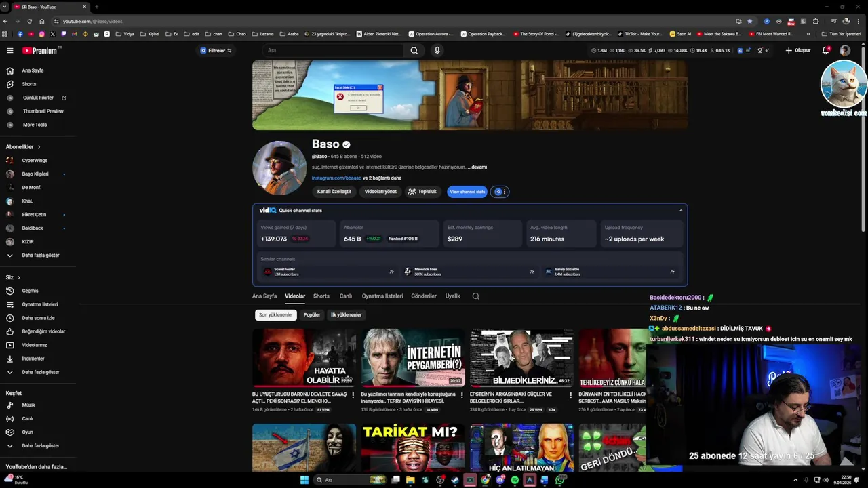This screenshot has width=868, height=488.
Task: Open the HAYATTA OLABİLİR video thumbnail
Action: pyautogui.click(x=304, y=358)
